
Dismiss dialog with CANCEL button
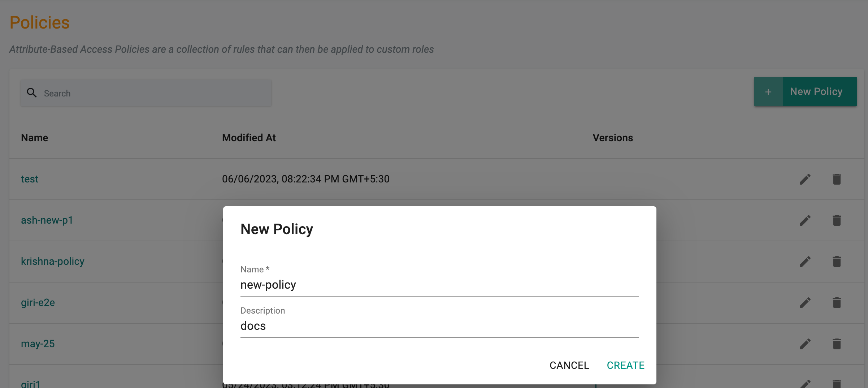click(x=569, y=365)
